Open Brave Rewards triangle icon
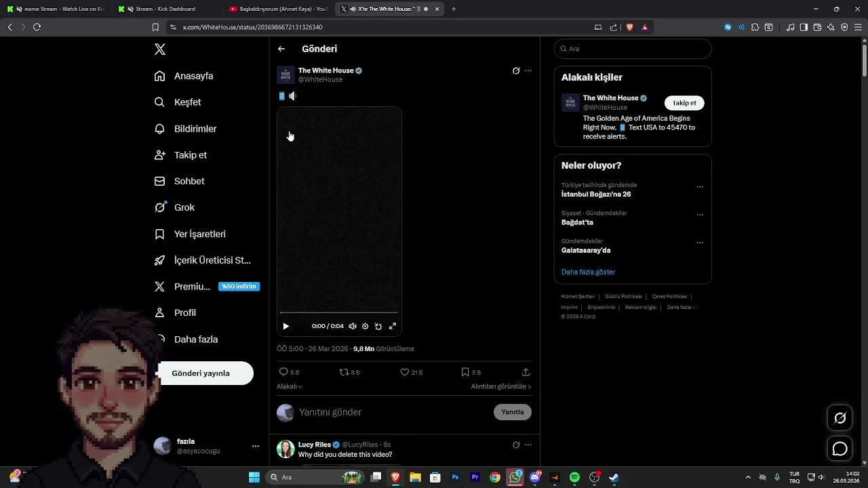The image size is (868, 488). pos(645,27)
